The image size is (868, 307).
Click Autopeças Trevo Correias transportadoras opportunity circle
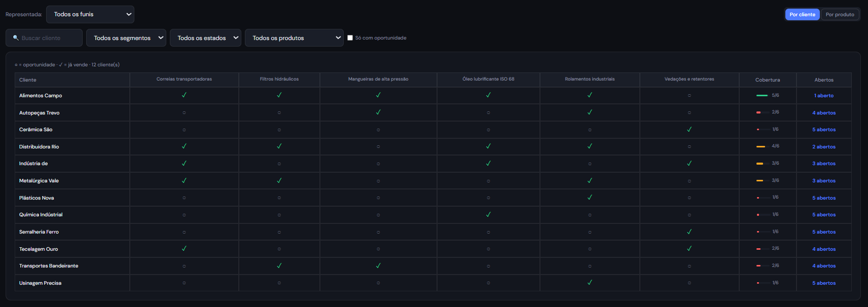click(x=184, y=113)
